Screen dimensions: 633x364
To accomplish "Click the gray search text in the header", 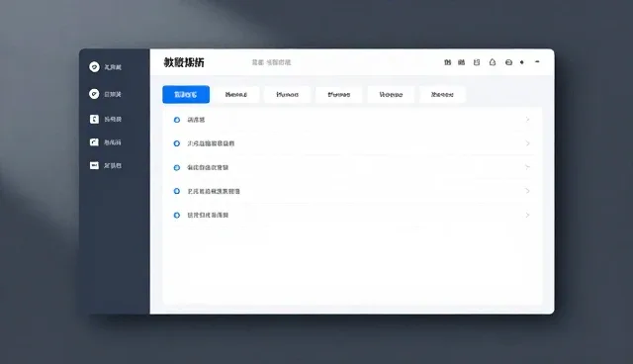I will 271,62.
